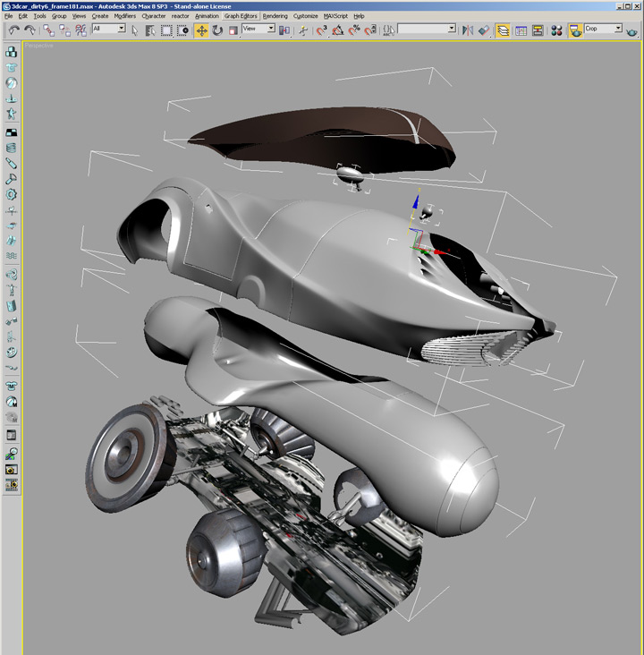Viewport: 644px width, 655px height.
Task: Click the named selection sets input field
Action: tap(426, 30)
